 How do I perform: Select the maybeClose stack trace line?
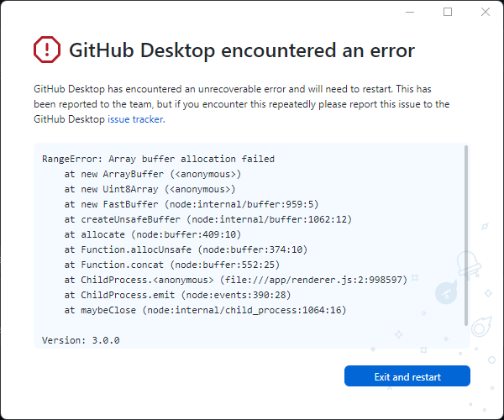(207, 310)
